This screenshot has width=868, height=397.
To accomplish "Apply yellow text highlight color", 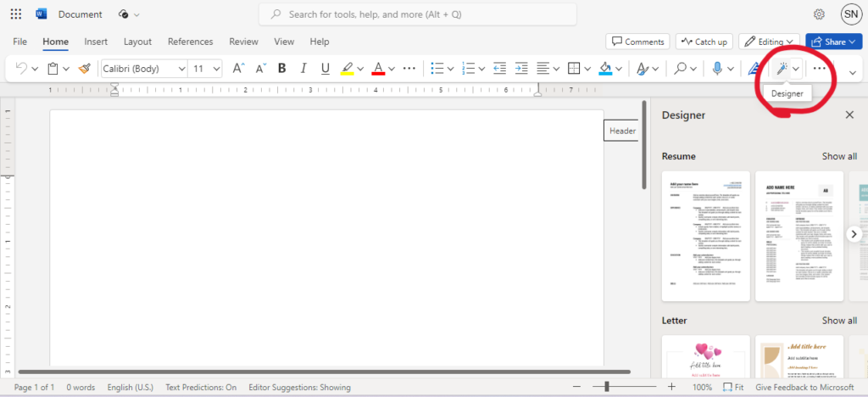I will click(347, 69).
